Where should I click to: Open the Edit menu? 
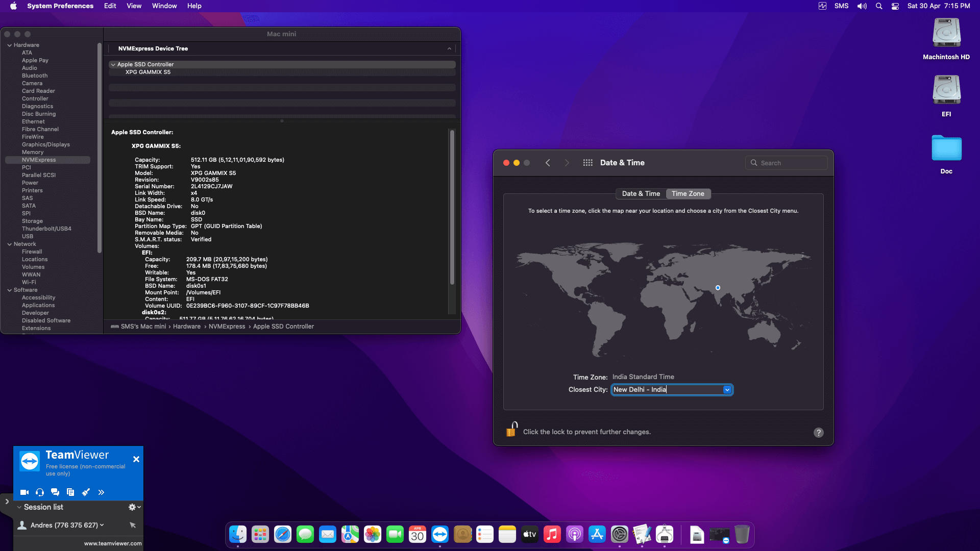point(110,6)
